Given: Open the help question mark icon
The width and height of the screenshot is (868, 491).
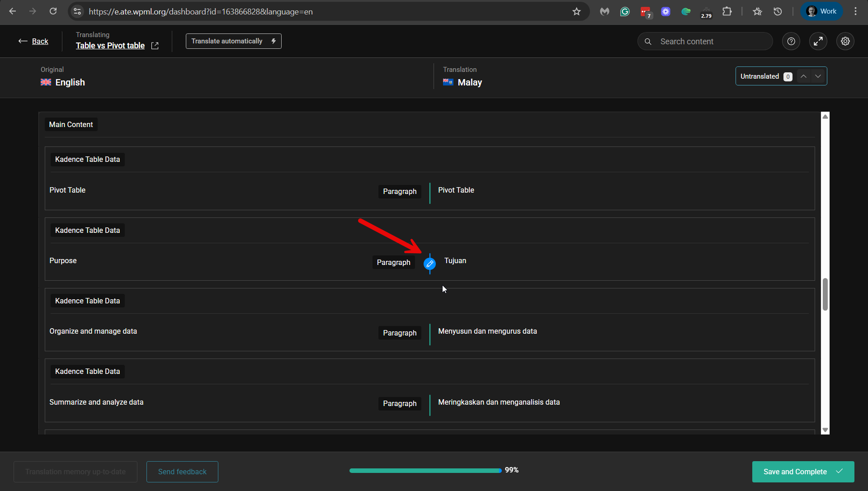Looking at the screenshot, I should tap(791, 41).
